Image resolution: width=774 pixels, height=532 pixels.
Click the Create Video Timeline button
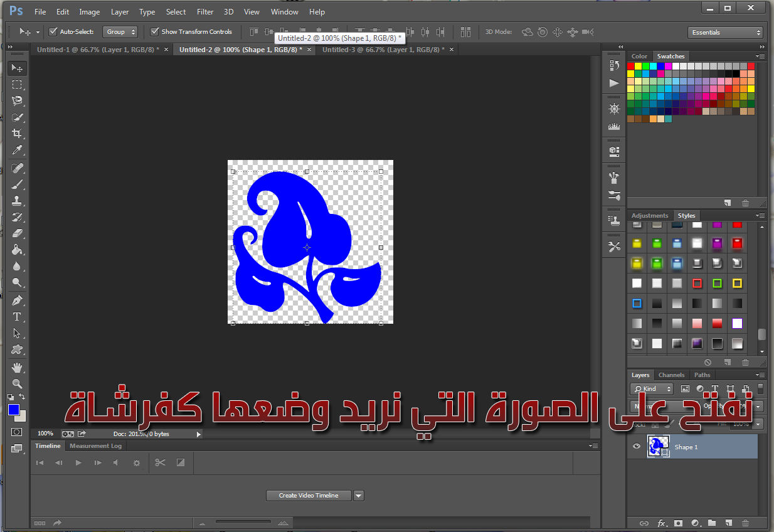pyautogui.click(x=309, y=496)
